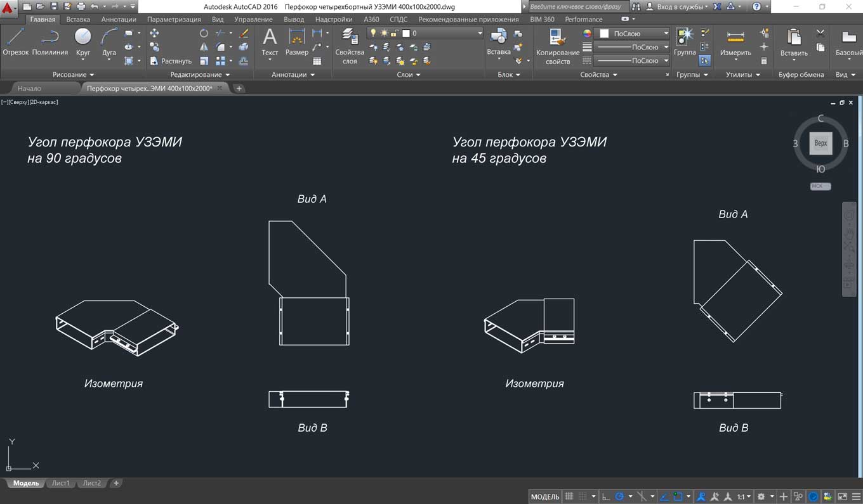Image resolution: width=863 pixels, height=504 pixels.
Task: Toggle polar tracking in status bar
Action: (x=620, y=496)
